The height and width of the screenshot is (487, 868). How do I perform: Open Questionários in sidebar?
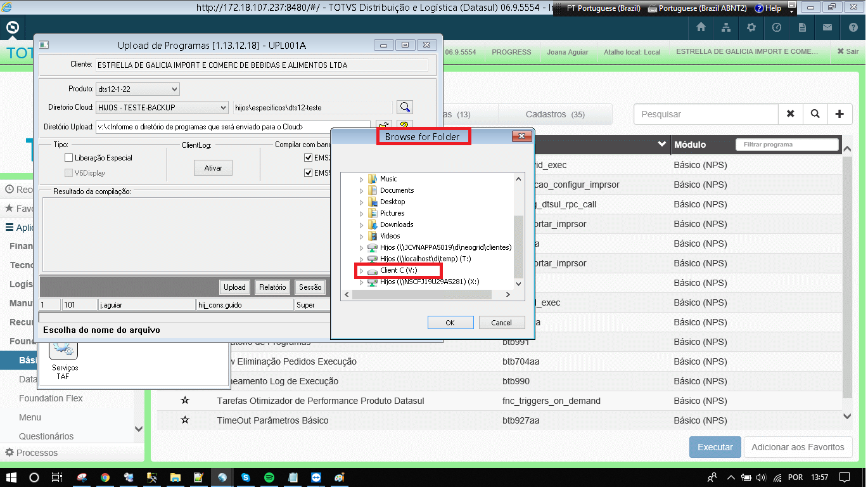point(46,436)
